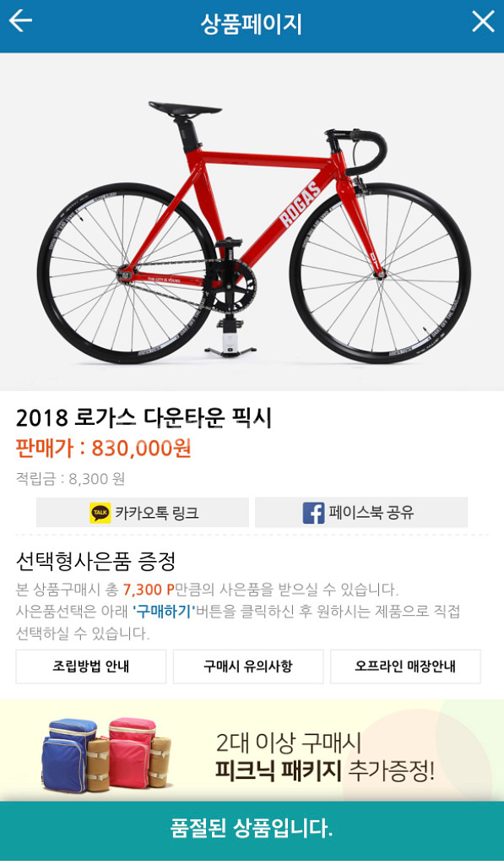This screenshot has width=504, height=865.
Task: Go back using the left arrow icon
Action: click(x=20, y=21)
